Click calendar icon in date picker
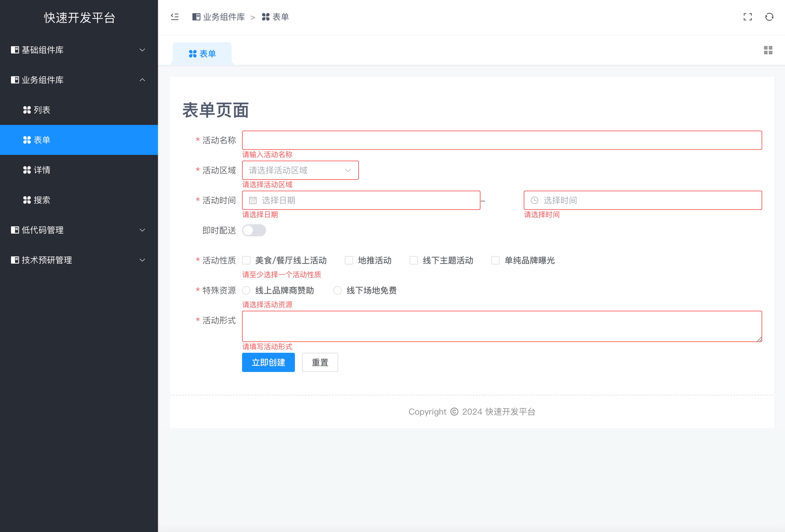Viewport: 785px width, 532px height. click(253, 200)
